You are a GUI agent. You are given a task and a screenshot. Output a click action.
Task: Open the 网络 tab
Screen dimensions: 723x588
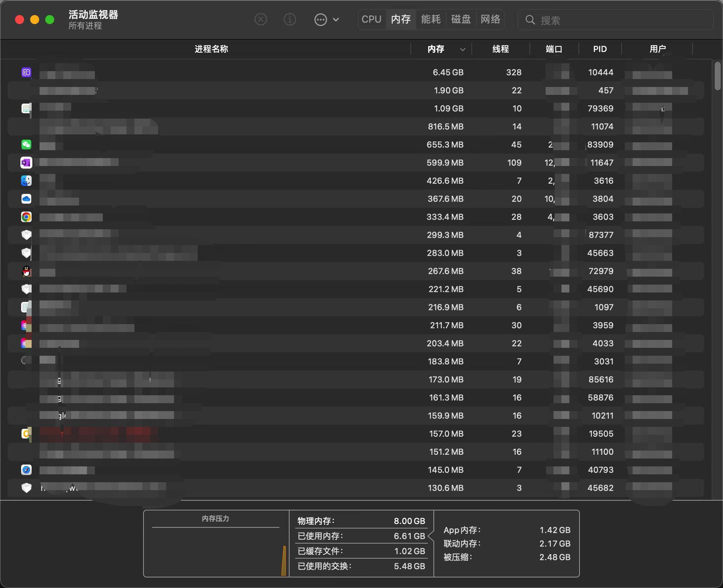tap(490, 19)
